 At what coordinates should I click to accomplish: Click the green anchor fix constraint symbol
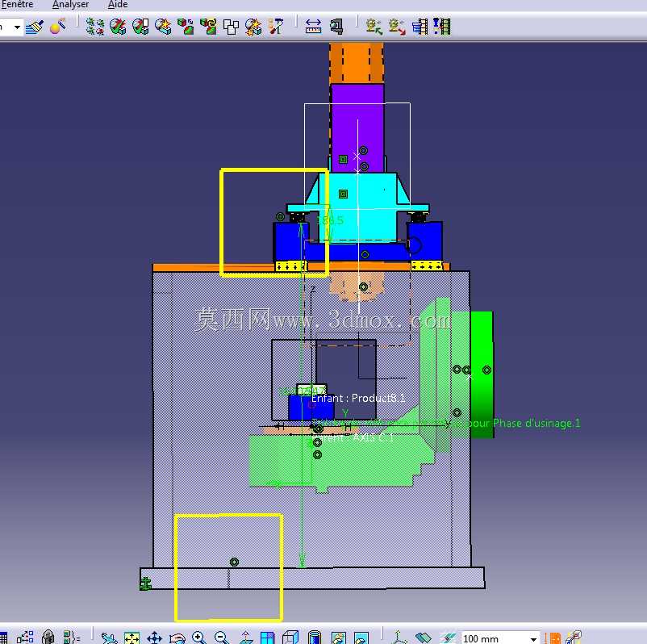[x=145, y=583]
